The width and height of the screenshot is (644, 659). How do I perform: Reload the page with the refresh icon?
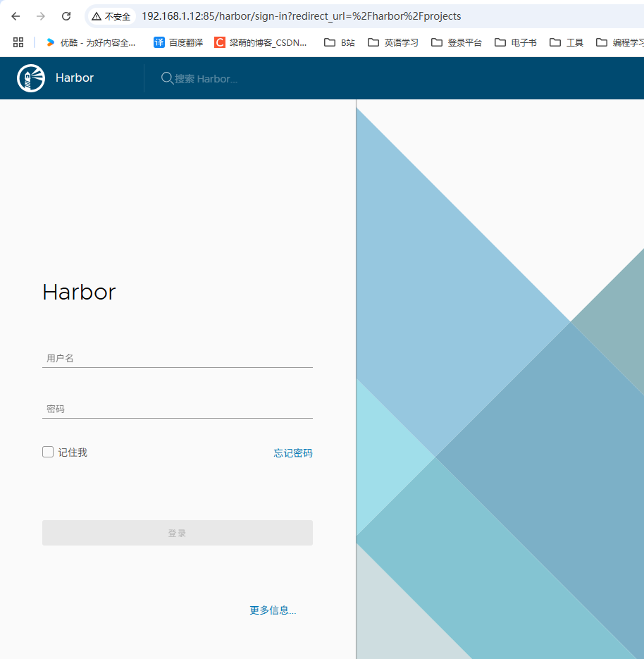66,16
